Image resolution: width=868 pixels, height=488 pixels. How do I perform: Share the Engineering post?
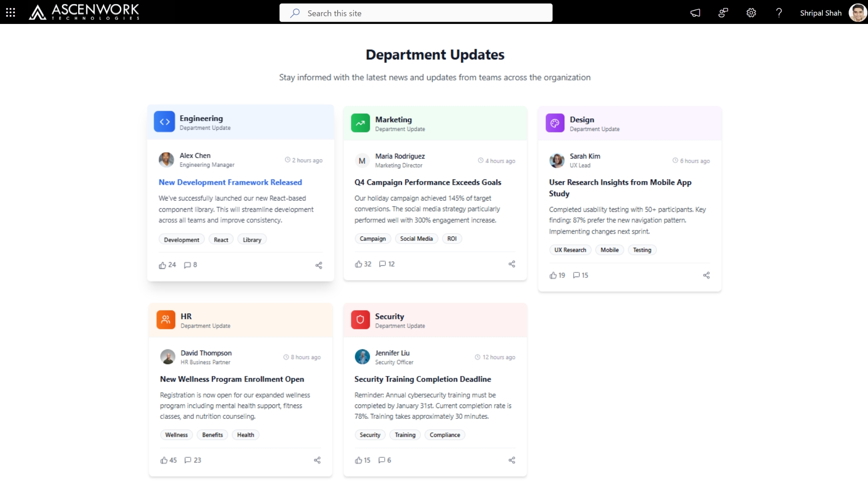point(319,265)
